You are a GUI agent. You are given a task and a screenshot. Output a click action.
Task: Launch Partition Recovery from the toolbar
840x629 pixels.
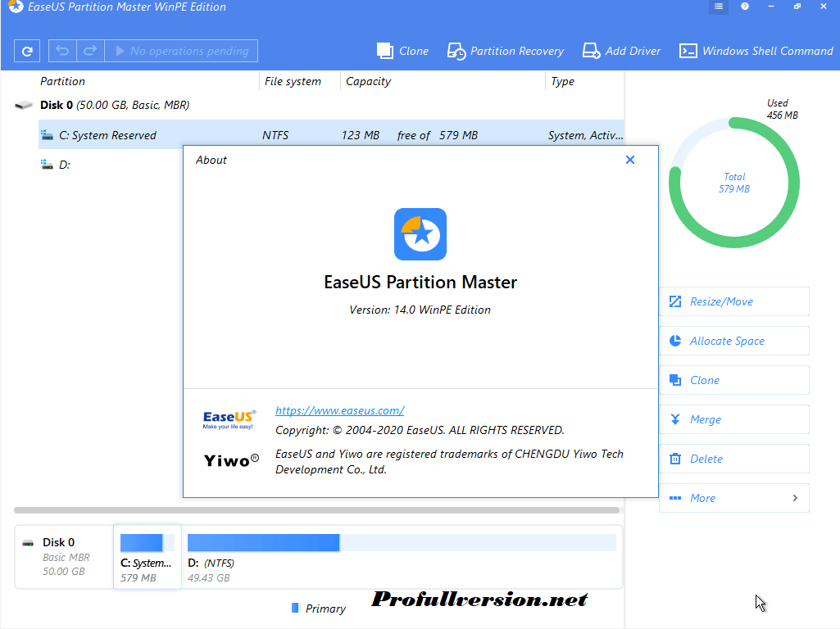(506, 50)
